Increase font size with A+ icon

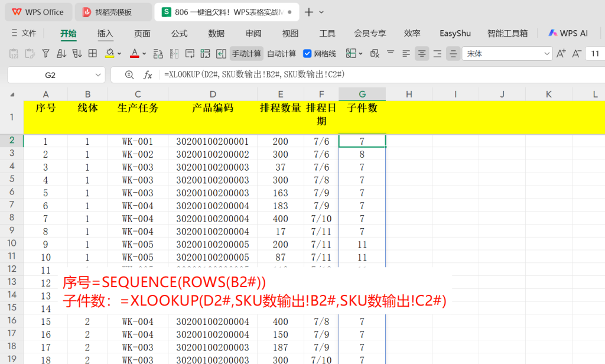click(x=561, y=54)
